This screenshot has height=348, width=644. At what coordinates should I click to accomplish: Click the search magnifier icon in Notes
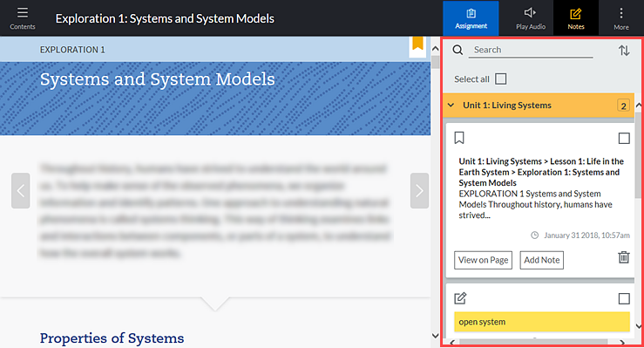(458, 50)
